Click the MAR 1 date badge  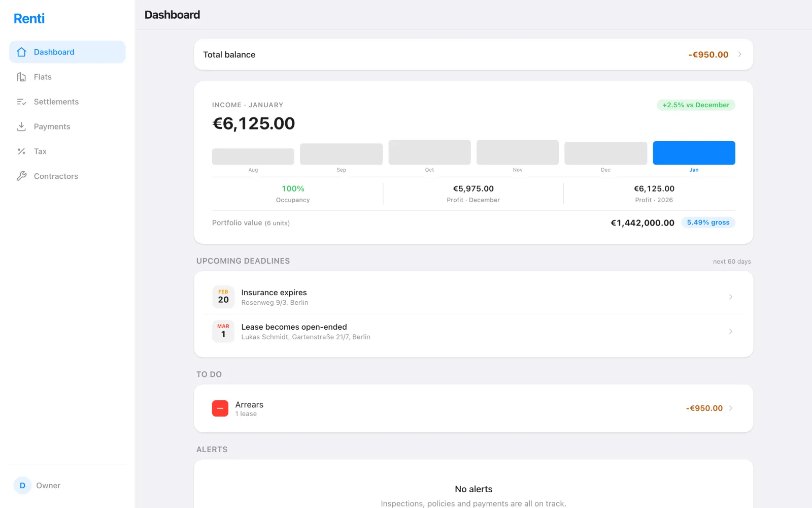[x=223, y=331]
